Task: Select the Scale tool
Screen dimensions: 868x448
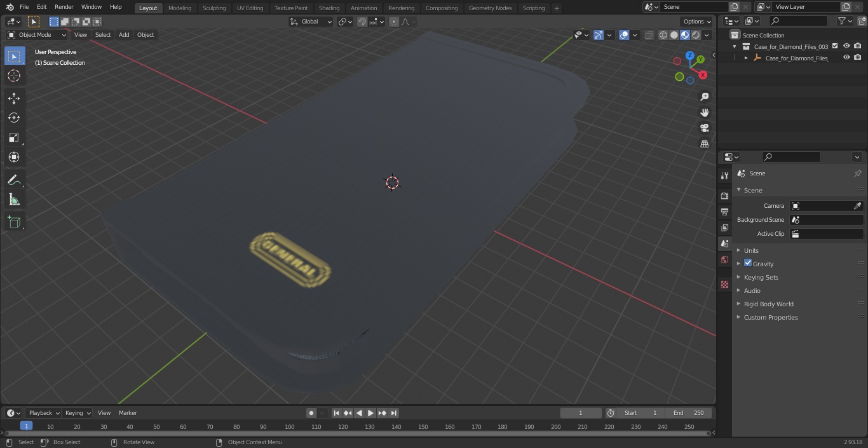Action: pos(15,138)
